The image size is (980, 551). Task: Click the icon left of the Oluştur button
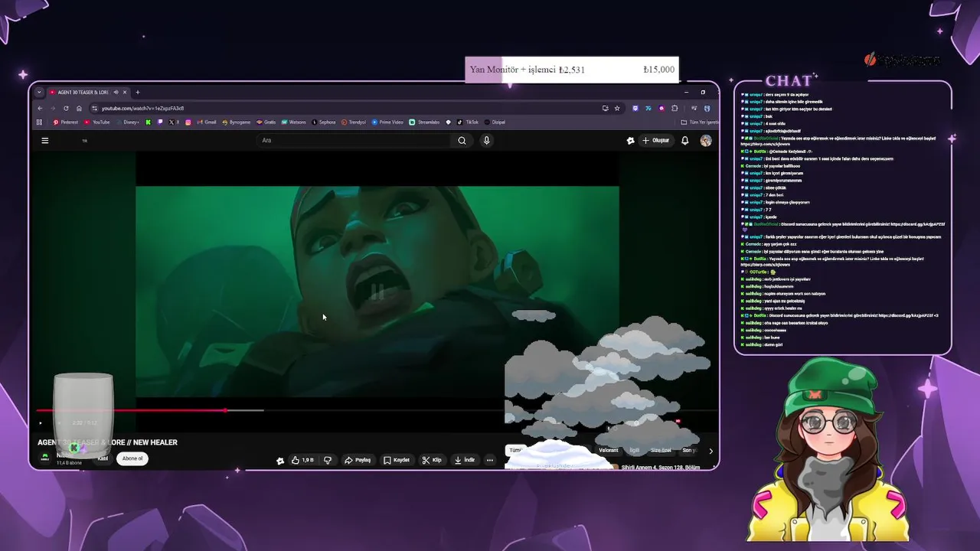point(630,141)
